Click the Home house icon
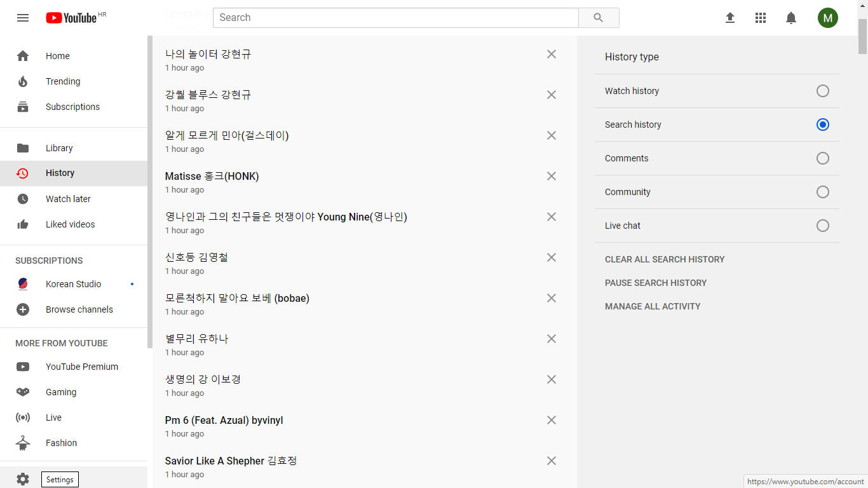Viewport: 868px width, 488px height. 23,56
